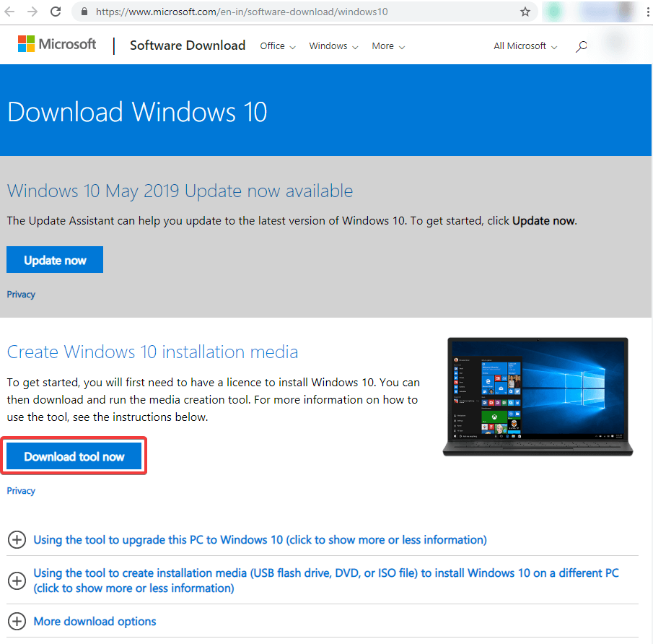The image size is (653, 644).
Task: Click the Download tool now button
Action: tap(74, 456)
